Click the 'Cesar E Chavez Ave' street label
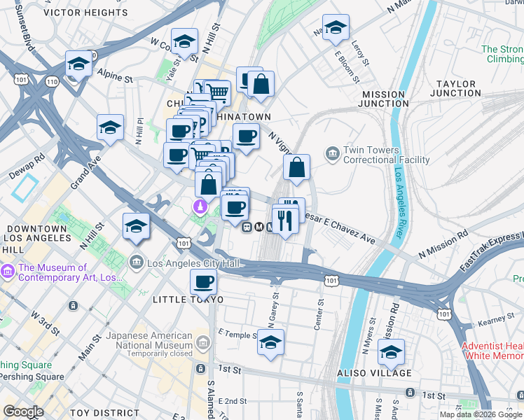This screenshot has width=524, height=420. coord(340,229)
